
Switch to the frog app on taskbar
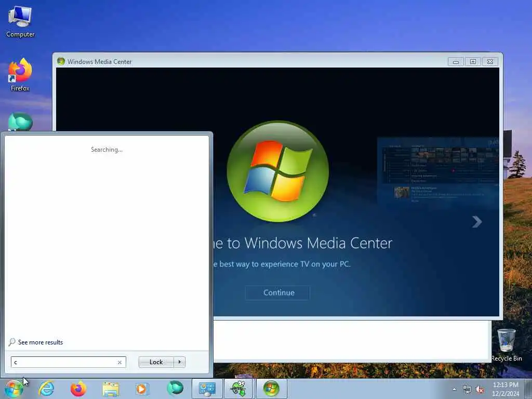239,389
